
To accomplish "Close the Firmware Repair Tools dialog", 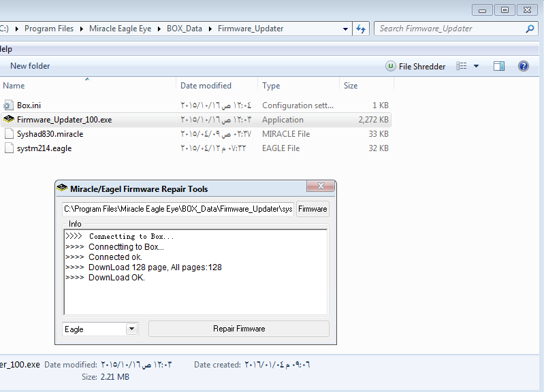I will pos(321,186).
